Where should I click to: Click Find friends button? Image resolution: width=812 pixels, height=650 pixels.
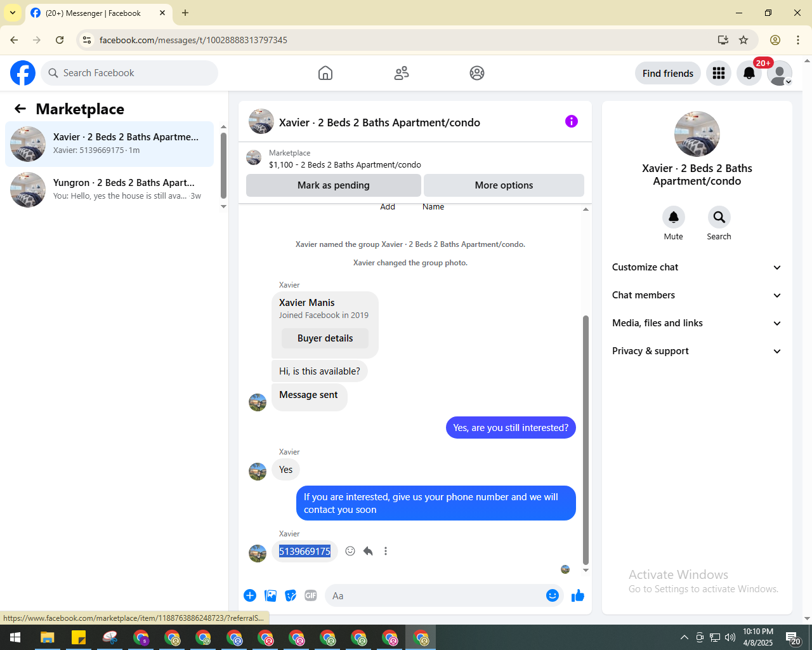click(668, 73)
